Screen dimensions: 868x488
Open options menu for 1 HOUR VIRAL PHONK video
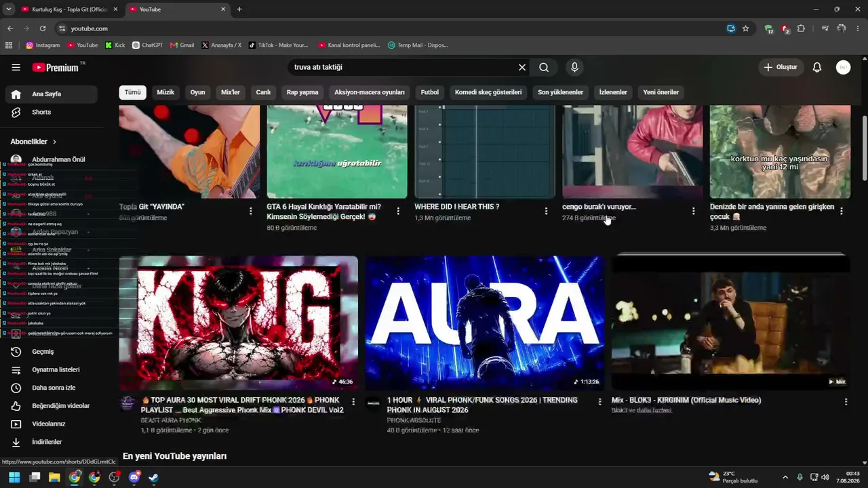pos(599,401)
